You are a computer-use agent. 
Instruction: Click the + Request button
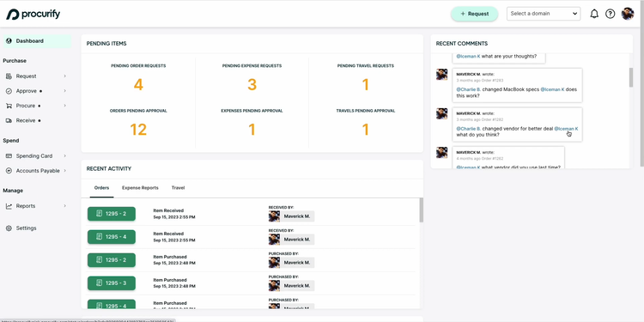click(x=474, y=14)
